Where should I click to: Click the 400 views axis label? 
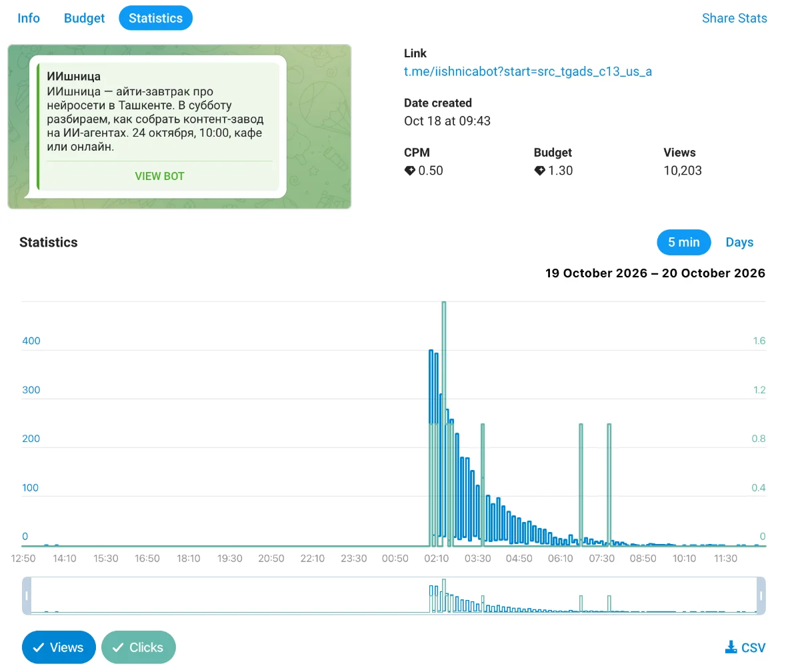pyautogui.click(x=31, y=341)
